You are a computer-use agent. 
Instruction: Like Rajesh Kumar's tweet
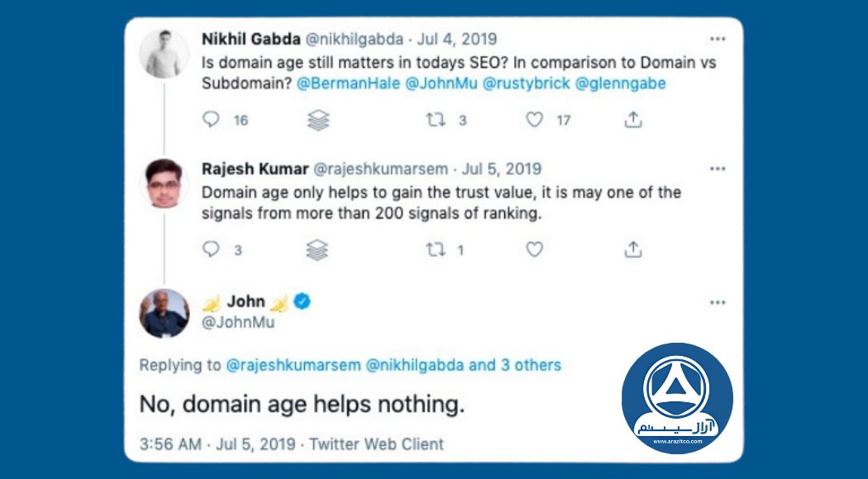[535, 249]
